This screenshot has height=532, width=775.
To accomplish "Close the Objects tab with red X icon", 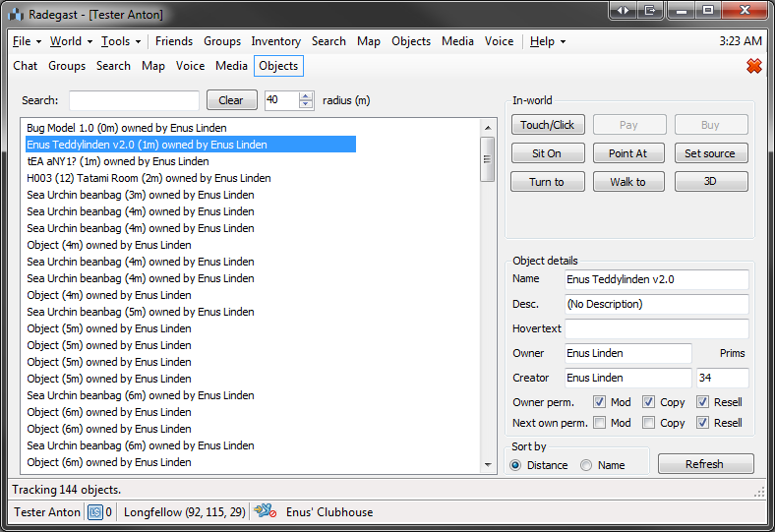I will [x=753, y=66].
